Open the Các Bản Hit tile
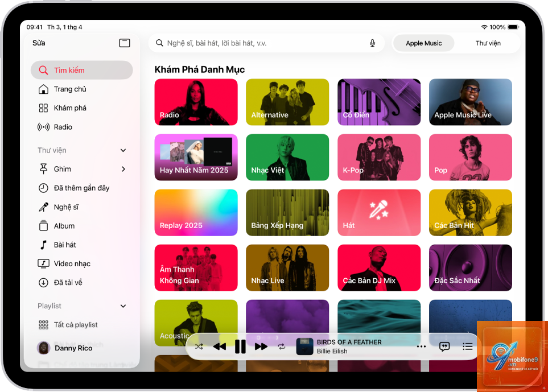 (x=471, y=212)
